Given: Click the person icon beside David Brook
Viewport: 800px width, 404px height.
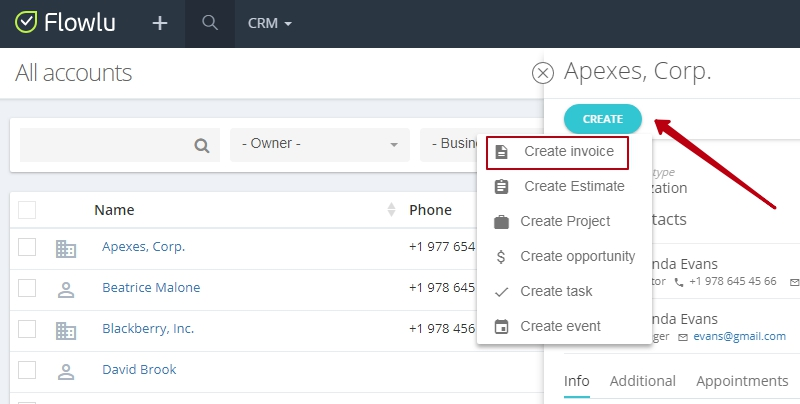Looking at the screenshot, I should 66,372.
